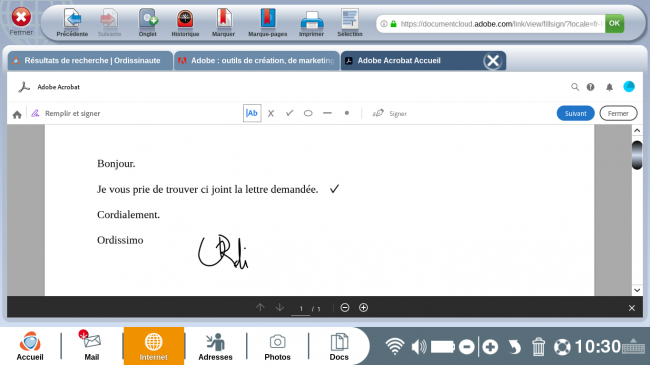Click the battery status icon

443,346
